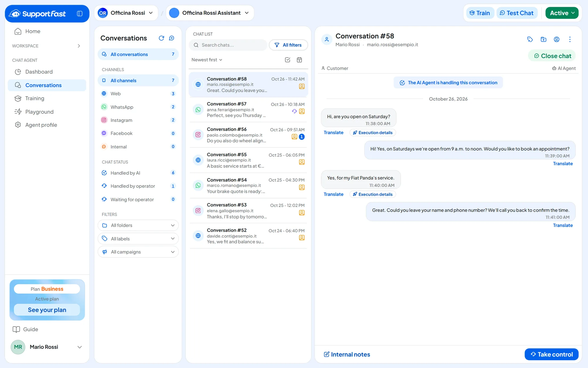Expand the All folders dropdown
The width and height of the screenshot is (588, 368).
pyautogui.click(x=138, y=225)
